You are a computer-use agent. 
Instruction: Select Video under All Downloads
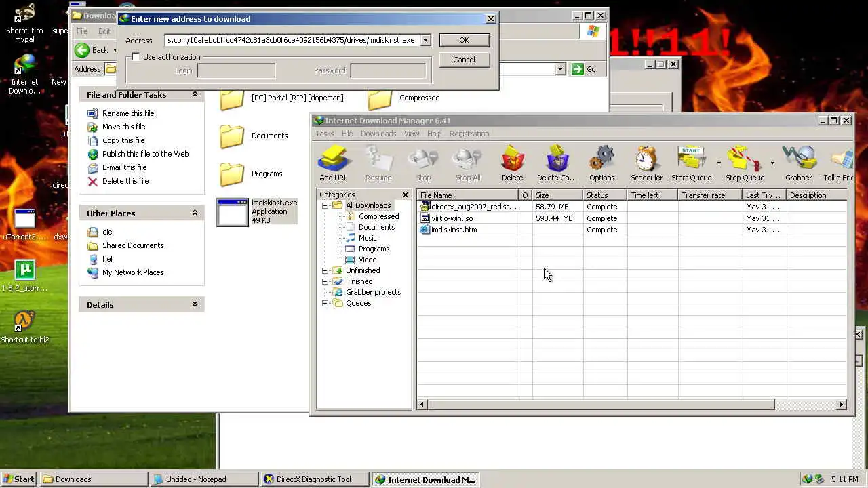click(x=368, y=260)
